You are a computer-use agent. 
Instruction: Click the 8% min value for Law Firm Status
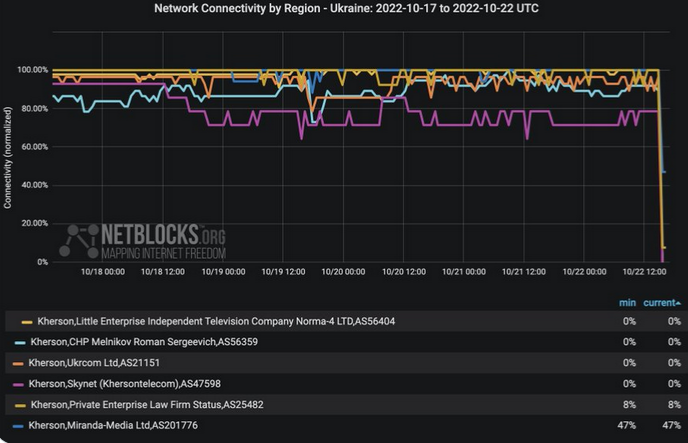point(629,405)
